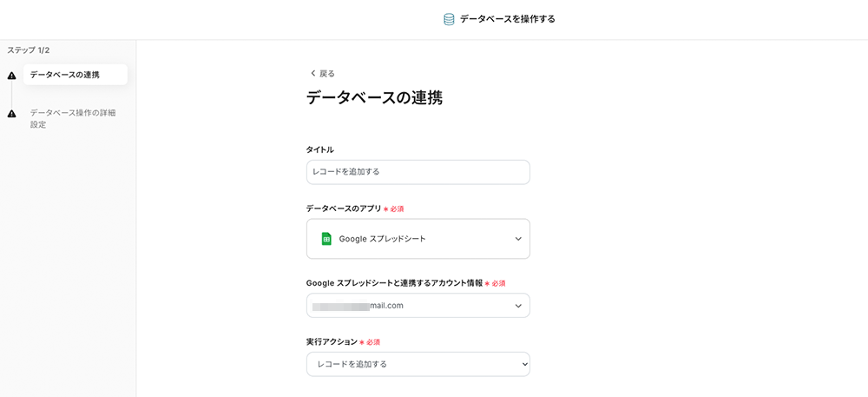Click the データベースの連携 page heading
Screen dimensions: 868x397
(x=374, y=98)
